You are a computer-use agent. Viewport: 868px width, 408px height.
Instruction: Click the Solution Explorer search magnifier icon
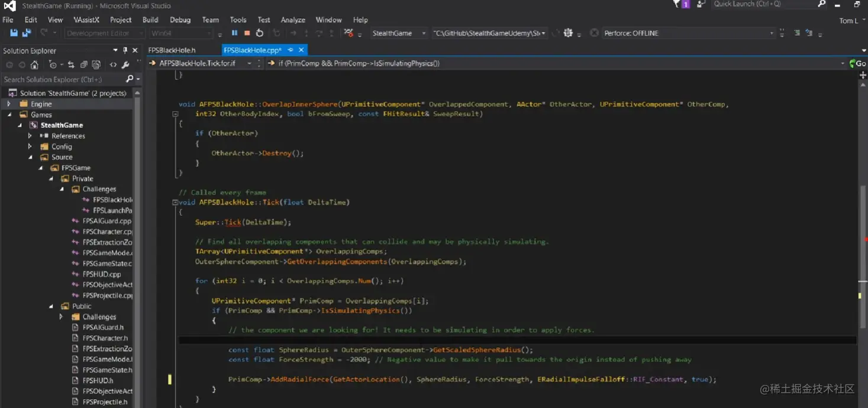(130, 79)
